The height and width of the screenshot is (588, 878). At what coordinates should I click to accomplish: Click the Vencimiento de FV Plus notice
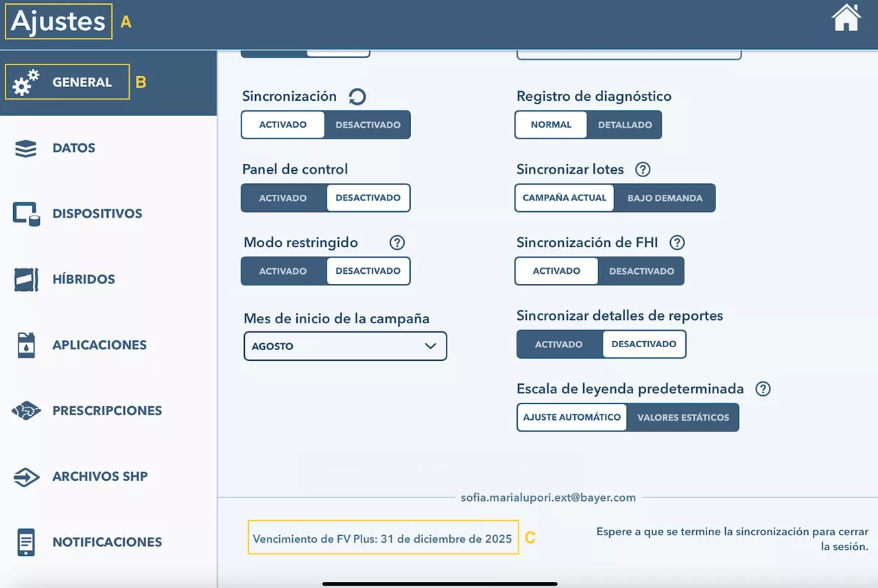[383, 538]
